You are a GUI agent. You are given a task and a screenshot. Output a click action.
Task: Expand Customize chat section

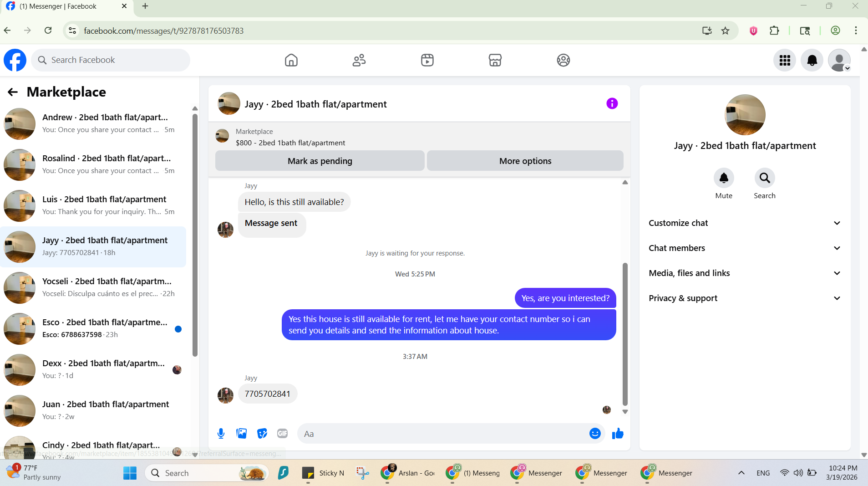click(x=745, y=223)
